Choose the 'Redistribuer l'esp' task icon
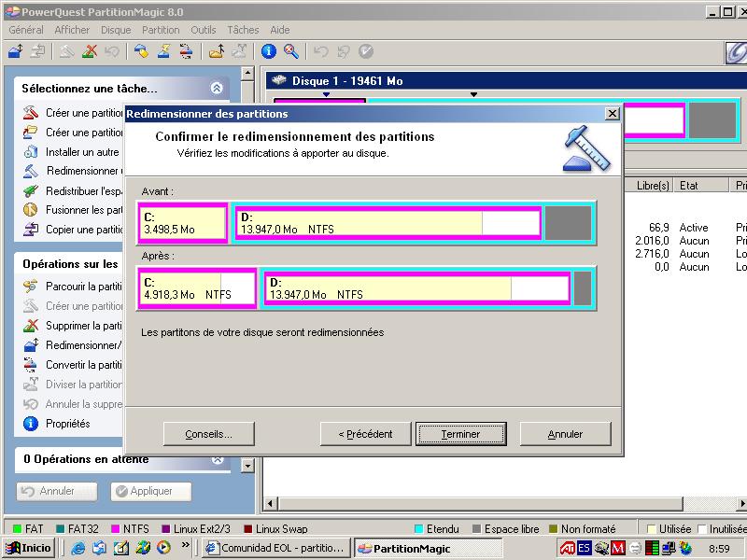Screen dimensions: 747x560 point(31,191)
